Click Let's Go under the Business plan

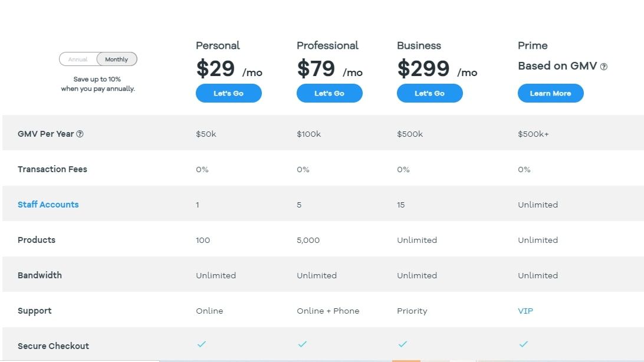coord(429,93)
